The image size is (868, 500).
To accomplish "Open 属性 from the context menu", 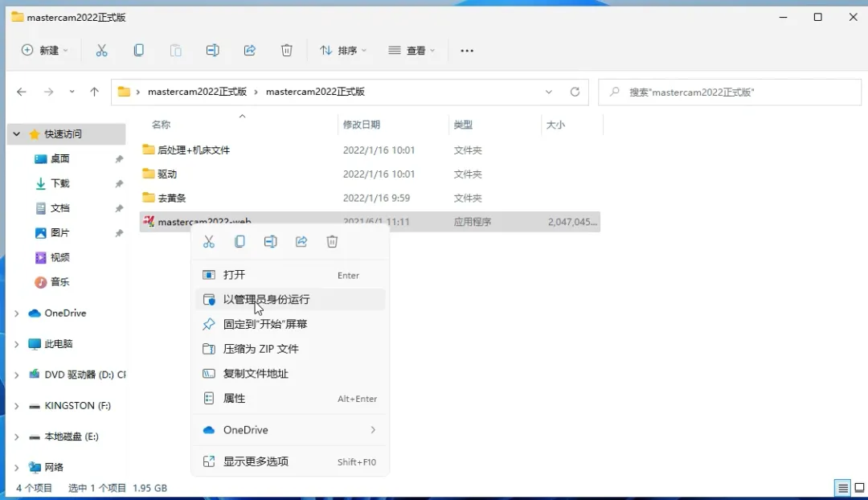I will point(290,398).
